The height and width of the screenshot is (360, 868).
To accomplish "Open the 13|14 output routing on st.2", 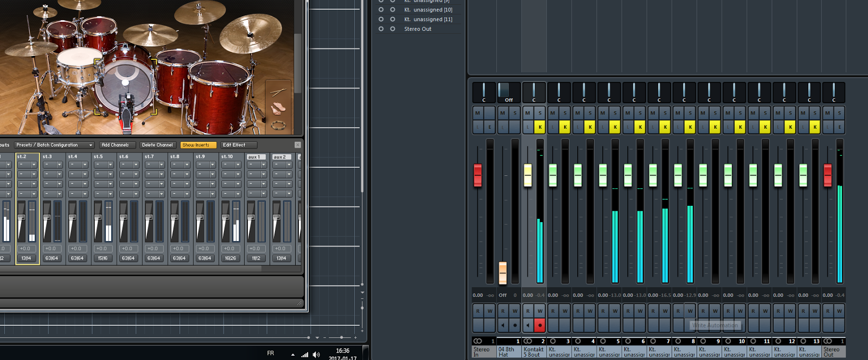I will click(27, 258).
